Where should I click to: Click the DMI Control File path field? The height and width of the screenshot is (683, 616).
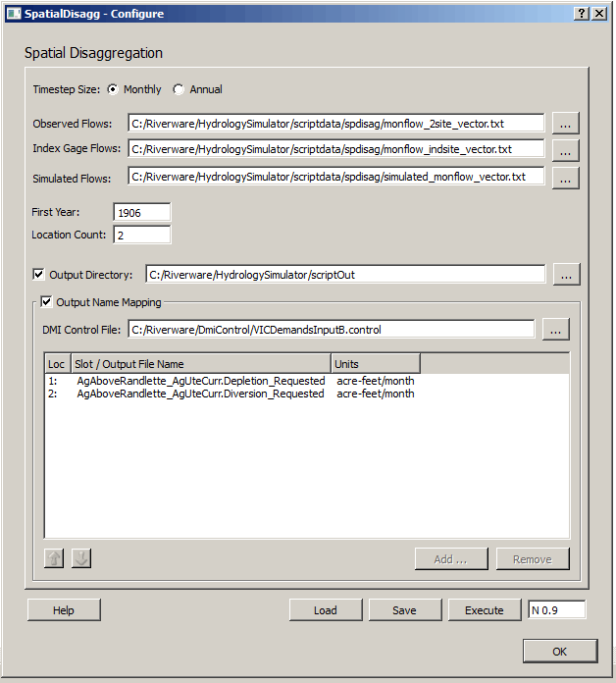coord(332,330)
